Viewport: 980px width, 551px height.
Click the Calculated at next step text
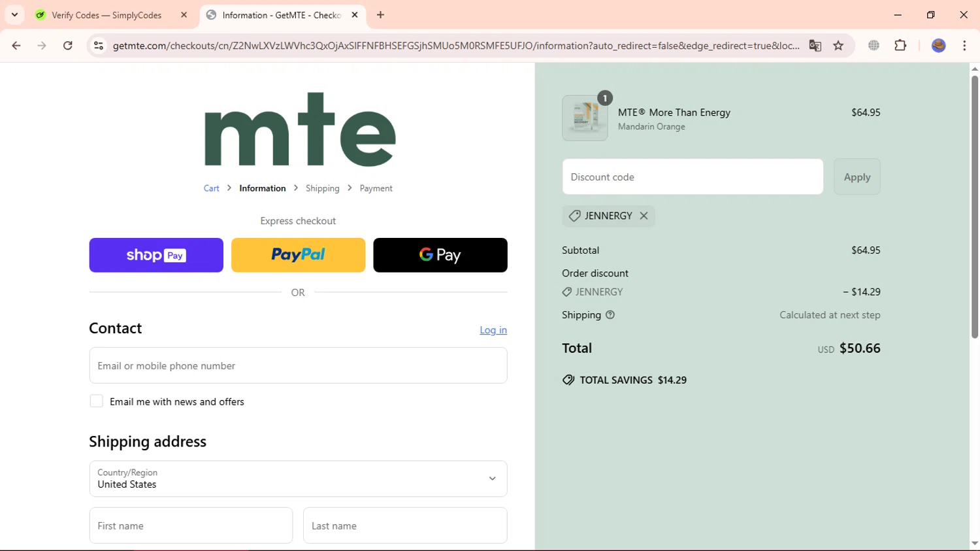point(830,315)
